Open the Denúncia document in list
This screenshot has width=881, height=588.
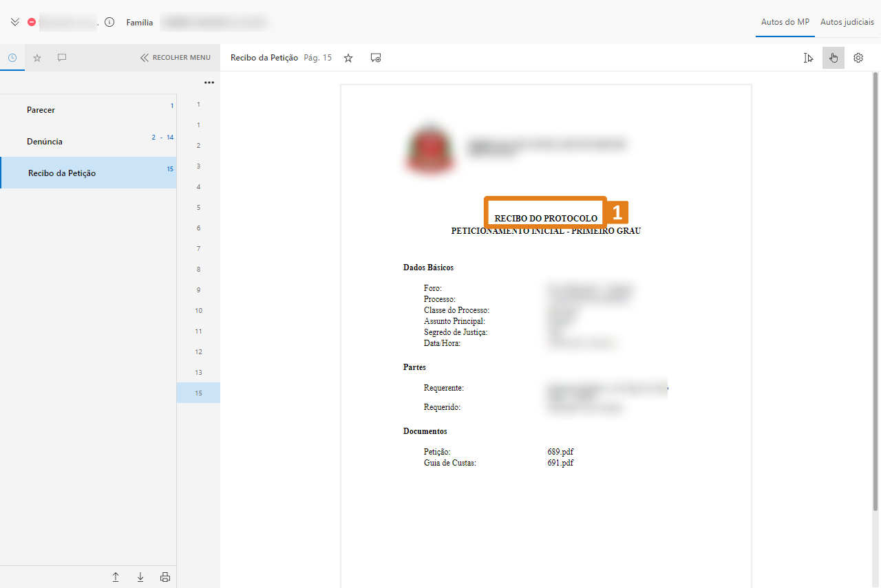pos(45,142)
